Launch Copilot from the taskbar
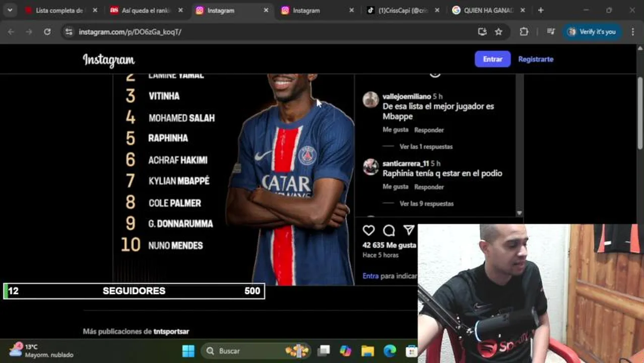The width and height of the screenshot is (644, 363). click(346, 351)
